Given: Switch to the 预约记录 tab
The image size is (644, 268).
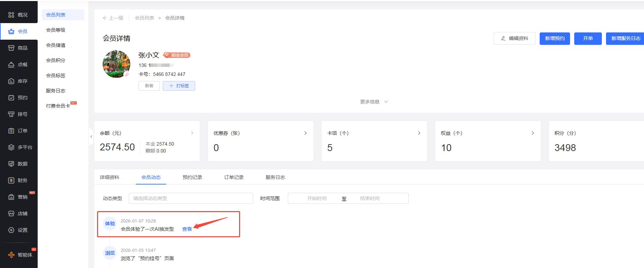Looking at the screenshot, I should 192,177.
